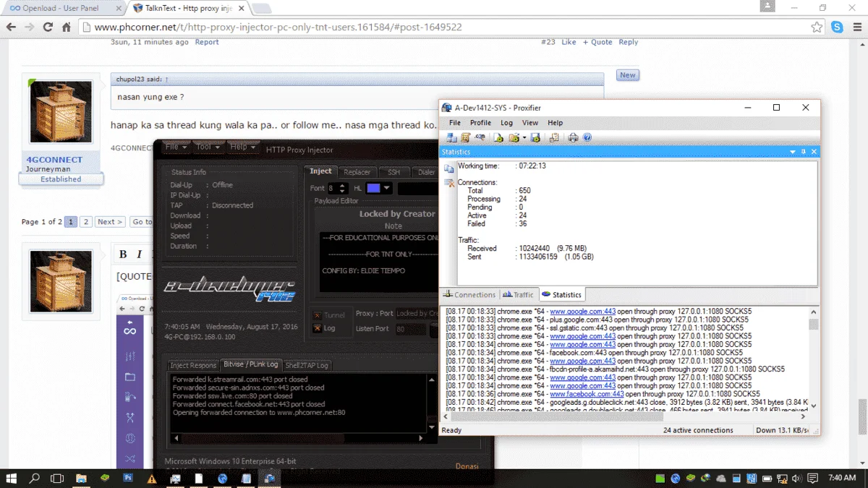868x488 pixels.
Task: Open Proxifier View menu
Action: 530,123
